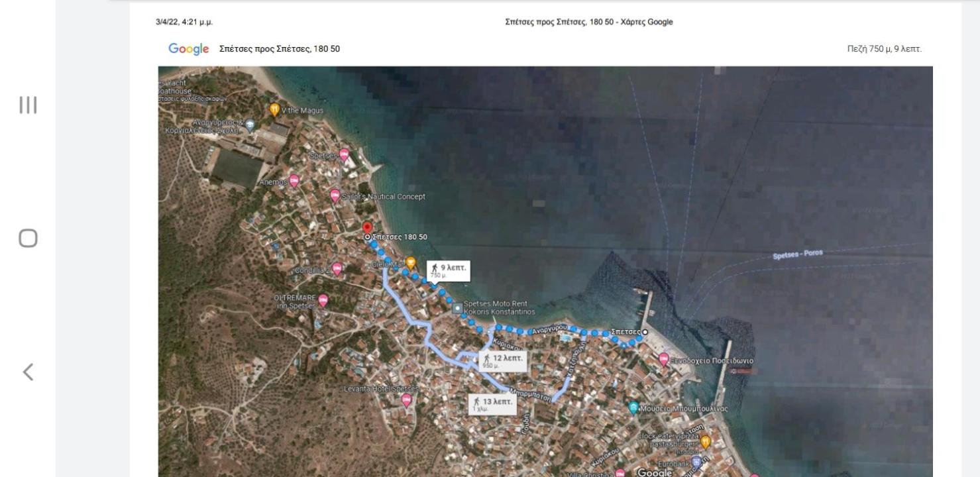Select the 13 λεπτ. alternate route label
The width and height of the screenshot is (980, 477).
pyautogui.click(x=492, y=405)
